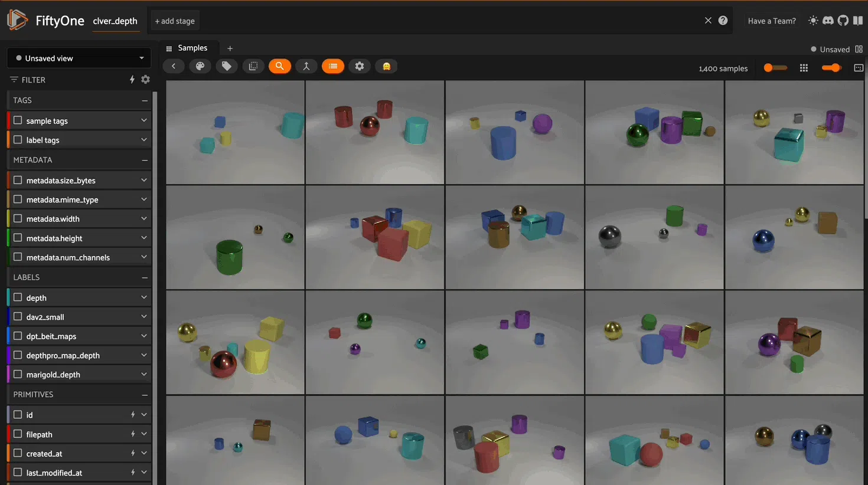
Task: Open the GitHub repository icon
Action: (x=843, y=21)
